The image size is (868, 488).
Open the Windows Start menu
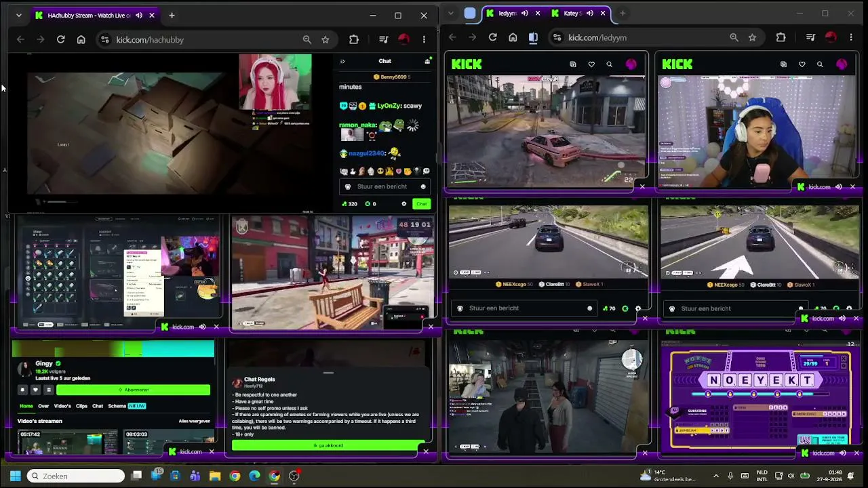pyautogui.click(x=15, y=476)
